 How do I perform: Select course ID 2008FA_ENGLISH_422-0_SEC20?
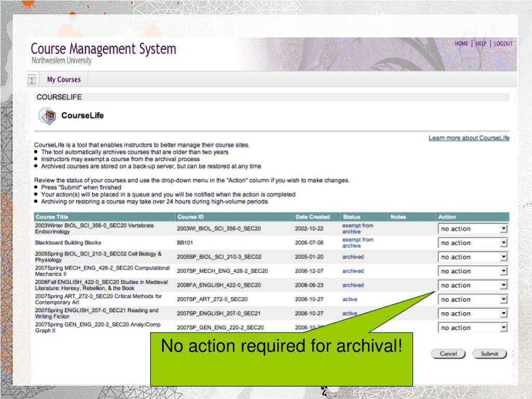click(219, 285)
